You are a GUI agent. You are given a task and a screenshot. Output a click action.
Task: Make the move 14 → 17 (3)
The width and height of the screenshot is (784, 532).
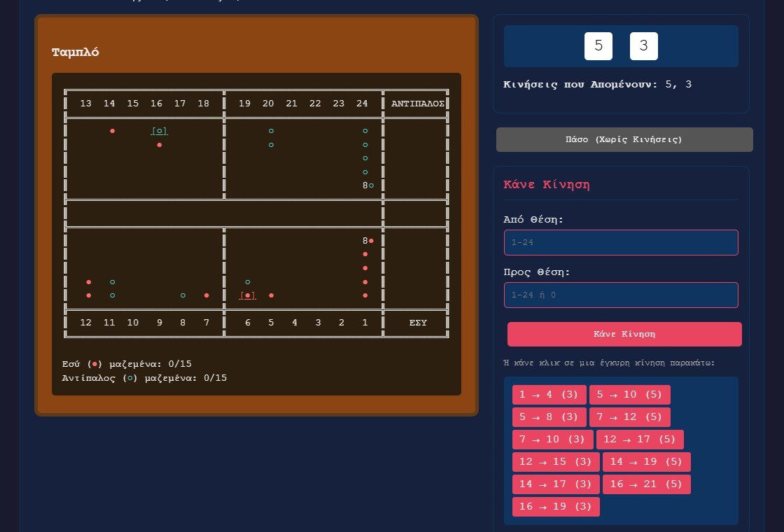tap(556, 484)
